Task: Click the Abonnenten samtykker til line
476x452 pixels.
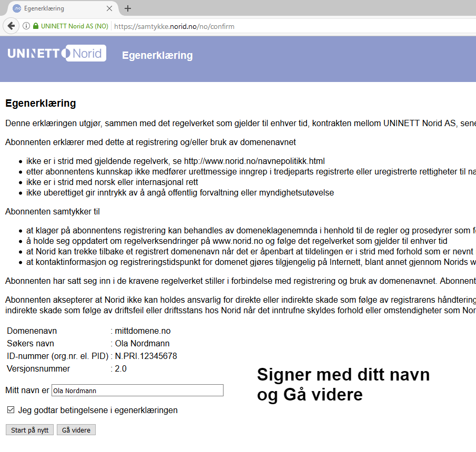Action: coord(53,211)
